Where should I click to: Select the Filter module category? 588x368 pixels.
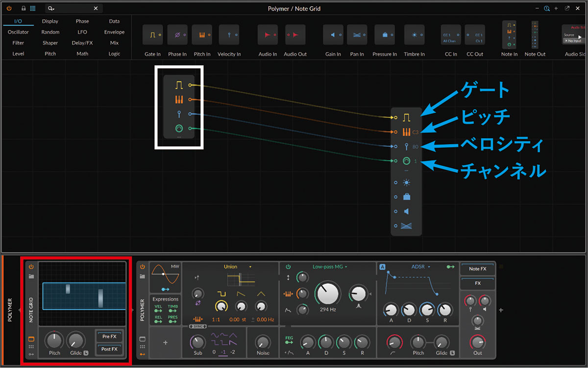point(18,43)
